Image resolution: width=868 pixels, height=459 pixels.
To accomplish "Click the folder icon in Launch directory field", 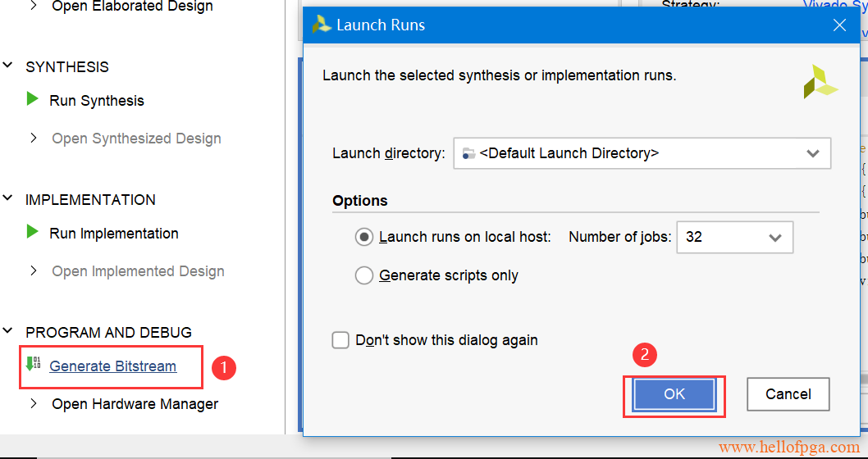I will pyautogui.click(x=468, y=153).
